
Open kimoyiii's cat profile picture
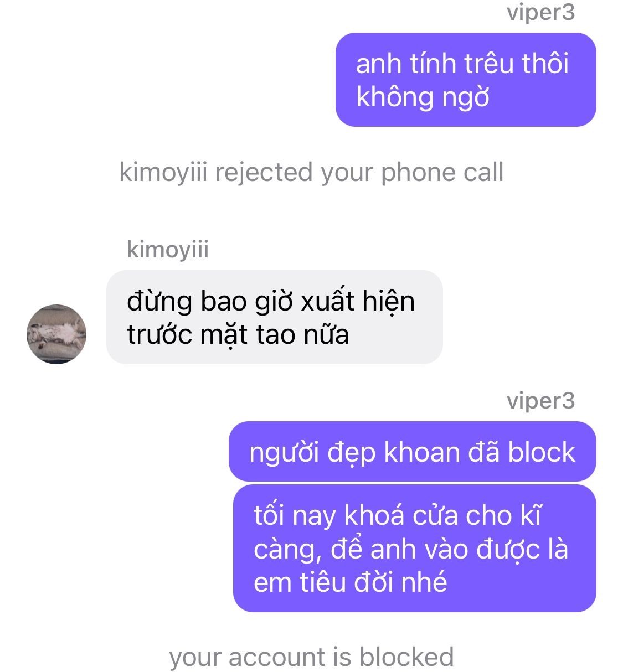[x=56, y=334]
